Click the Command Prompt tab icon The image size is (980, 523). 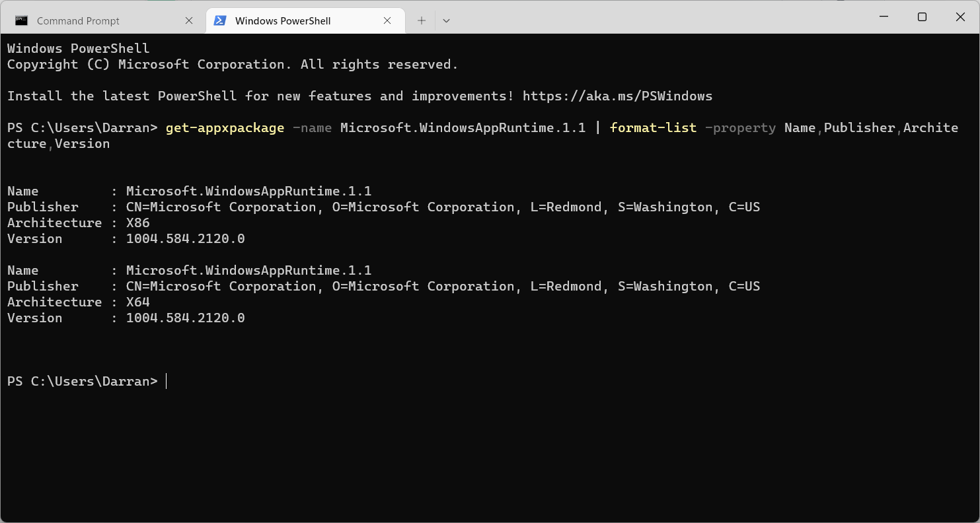coord(20,20)
